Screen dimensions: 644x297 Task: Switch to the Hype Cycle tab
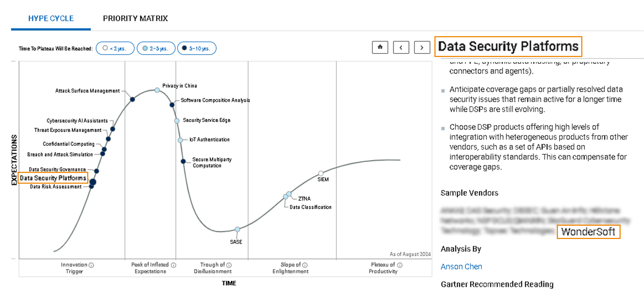51,19
